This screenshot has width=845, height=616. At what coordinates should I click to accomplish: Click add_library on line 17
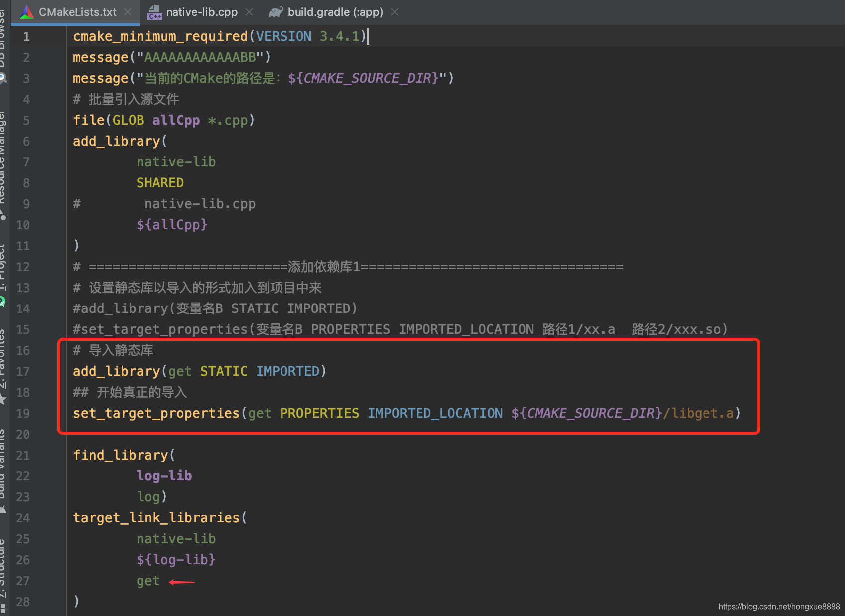tap(116, 371)
